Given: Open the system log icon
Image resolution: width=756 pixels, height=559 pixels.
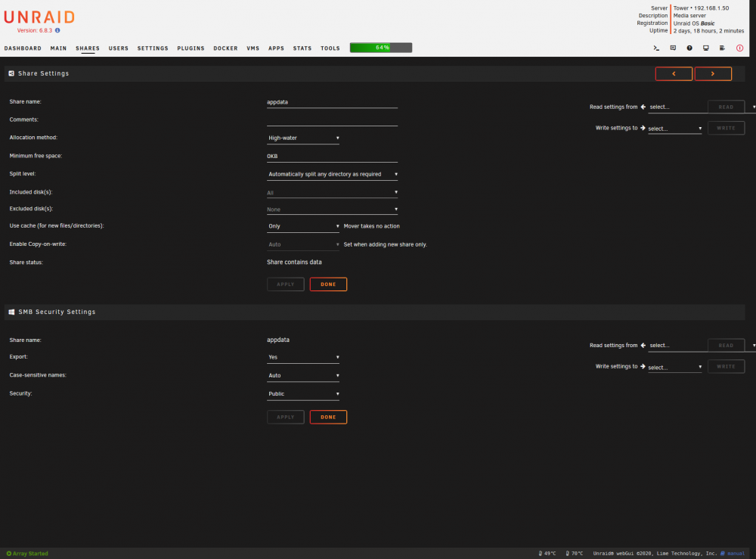Looking at the screenshot, I should click(x=722, y=48).
